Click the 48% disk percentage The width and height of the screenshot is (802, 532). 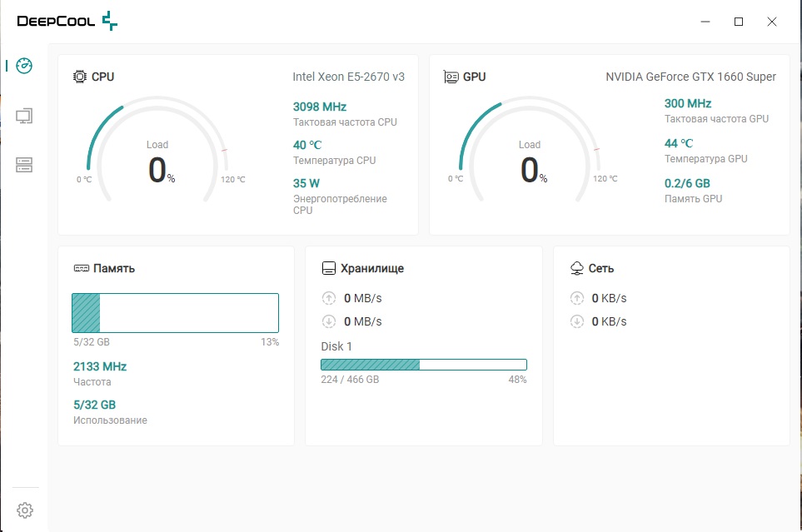tap(518, 379)
